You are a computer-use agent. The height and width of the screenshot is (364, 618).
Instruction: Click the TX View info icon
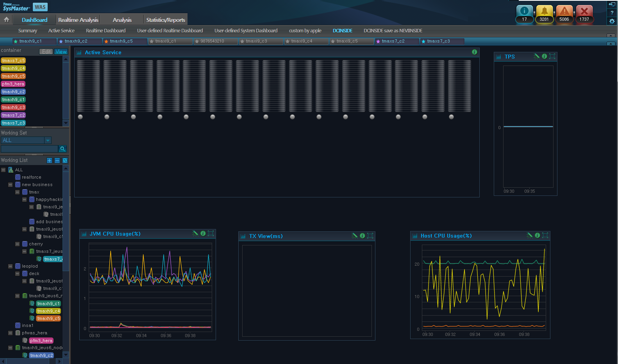click(362, 236)
